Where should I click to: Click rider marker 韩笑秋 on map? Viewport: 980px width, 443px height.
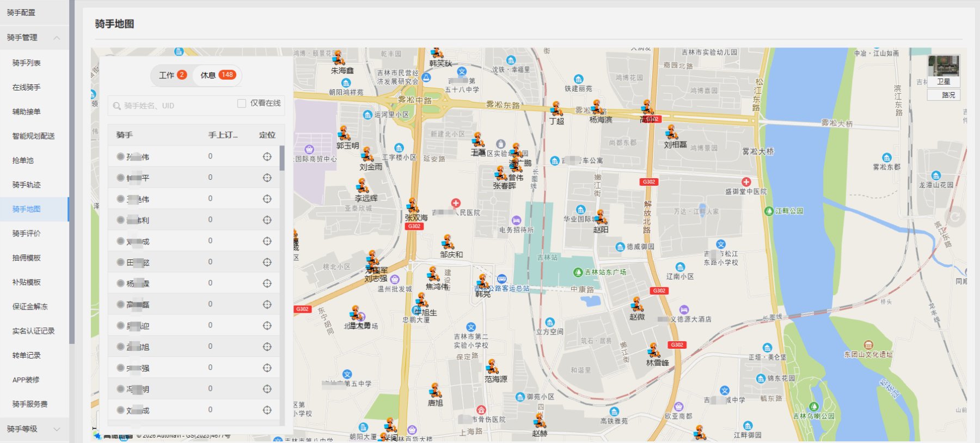[x=437, y=53]
